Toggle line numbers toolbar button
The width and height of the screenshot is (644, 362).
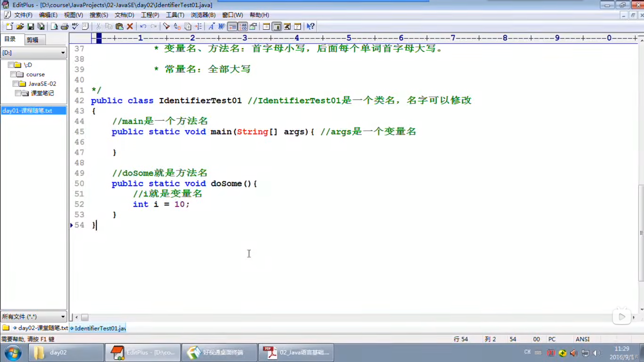[243, 26]
